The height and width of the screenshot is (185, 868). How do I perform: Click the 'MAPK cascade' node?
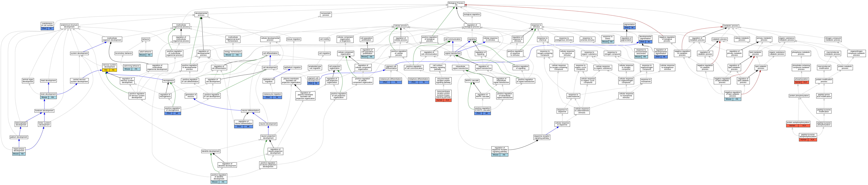472,81
